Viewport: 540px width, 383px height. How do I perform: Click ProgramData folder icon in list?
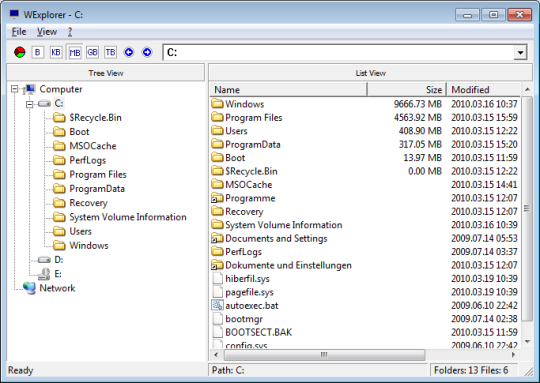click(217, 144)
